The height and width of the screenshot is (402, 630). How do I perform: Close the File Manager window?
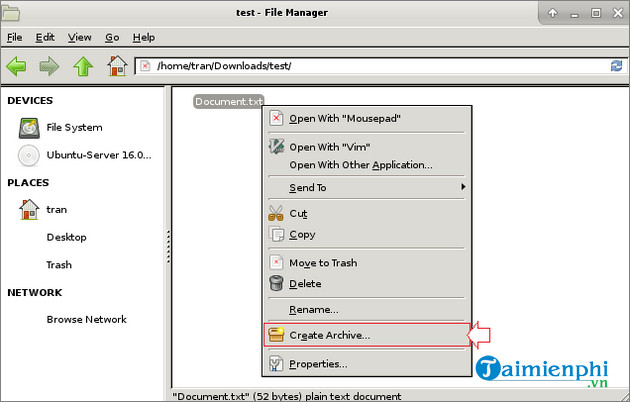click(618, 13)
